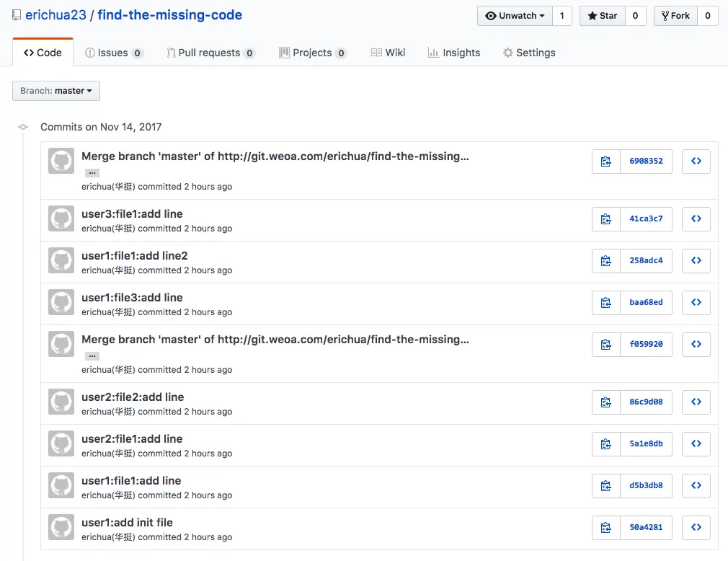Screen dimensions: 728x561
Task: Open commit hash f059920
Action: pos(647,344)
